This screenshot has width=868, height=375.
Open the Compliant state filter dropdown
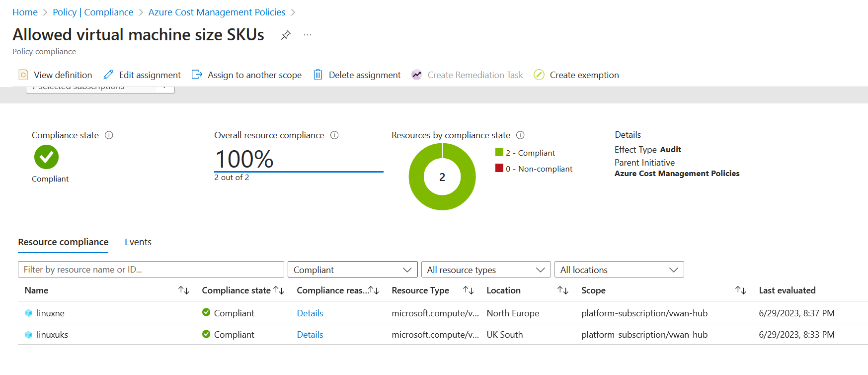353,270
